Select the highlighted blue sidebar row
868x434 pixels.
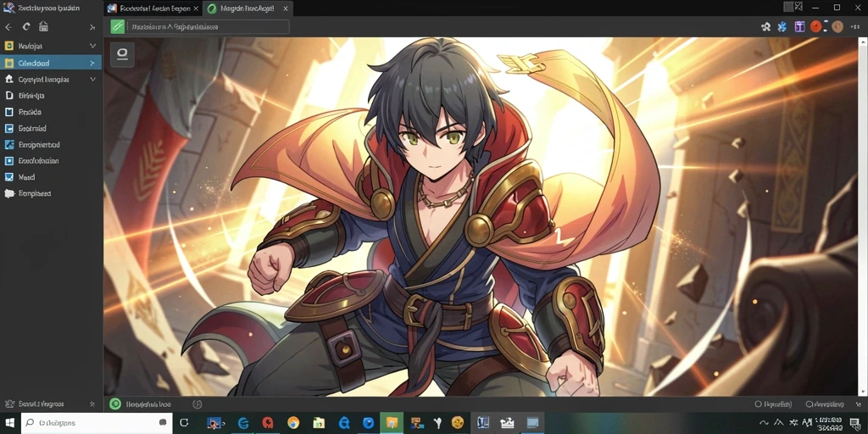pyautogui.click(x=51, y=63)
